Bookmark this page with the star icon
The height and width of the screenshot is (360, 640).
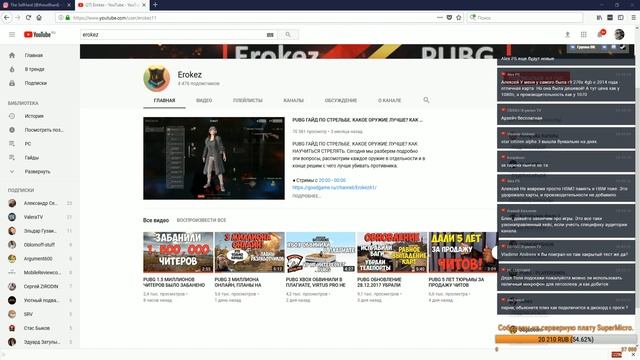click(459, 18)
